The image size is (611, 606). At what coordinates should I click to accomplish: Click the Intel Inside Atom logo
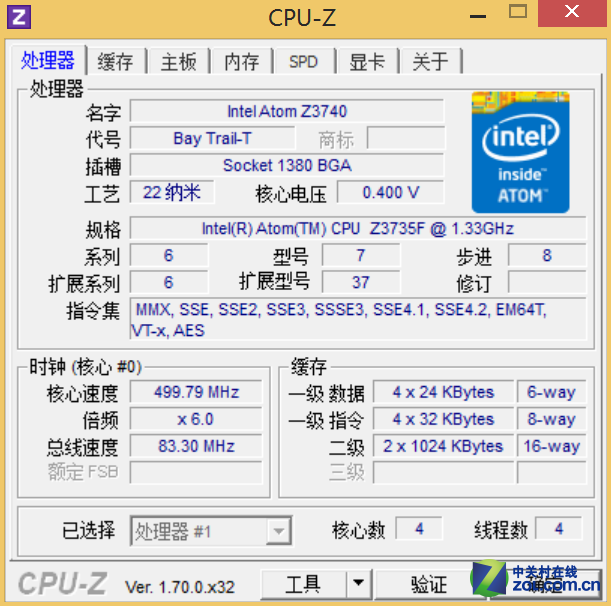(x=520, y=152)
